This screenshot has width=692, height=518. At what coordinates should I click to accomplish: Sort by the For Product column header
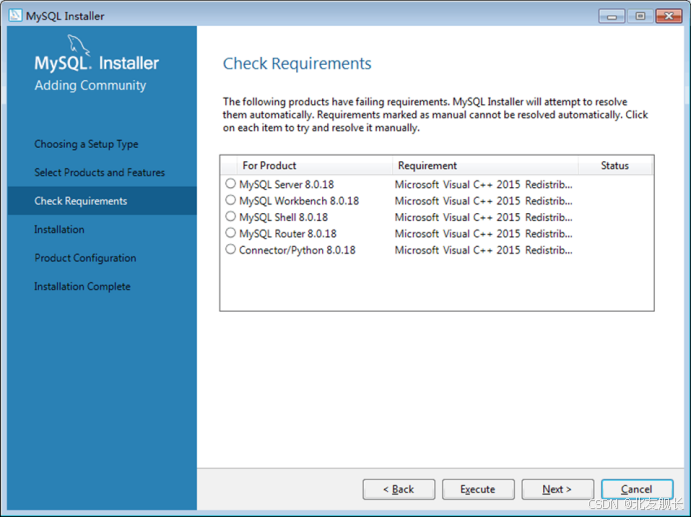(314, 165)
